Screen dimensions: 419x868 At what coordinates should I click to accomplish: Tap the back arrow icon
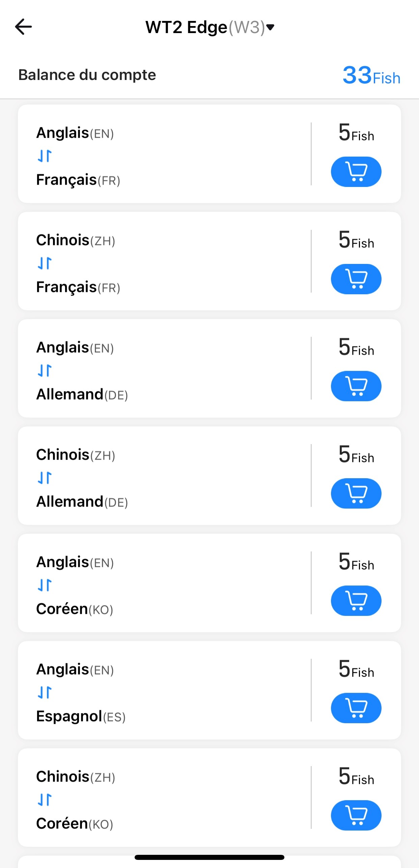click(x=24, y=27)
